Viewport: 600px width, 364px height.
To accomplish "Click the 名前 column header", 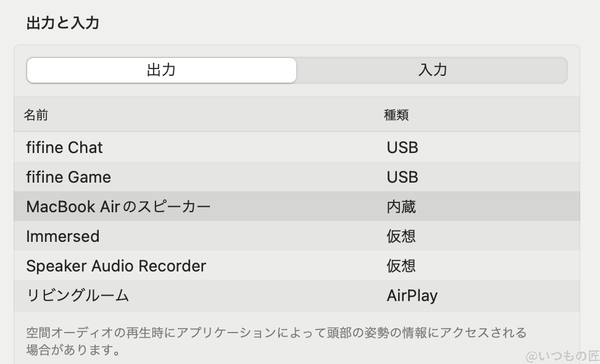I will [35, 115].
